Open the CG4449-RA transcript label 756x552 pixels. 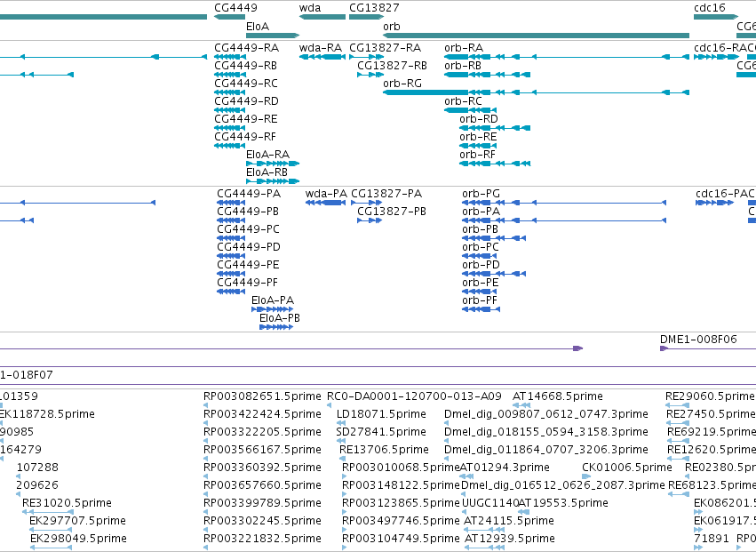point(246,48)
